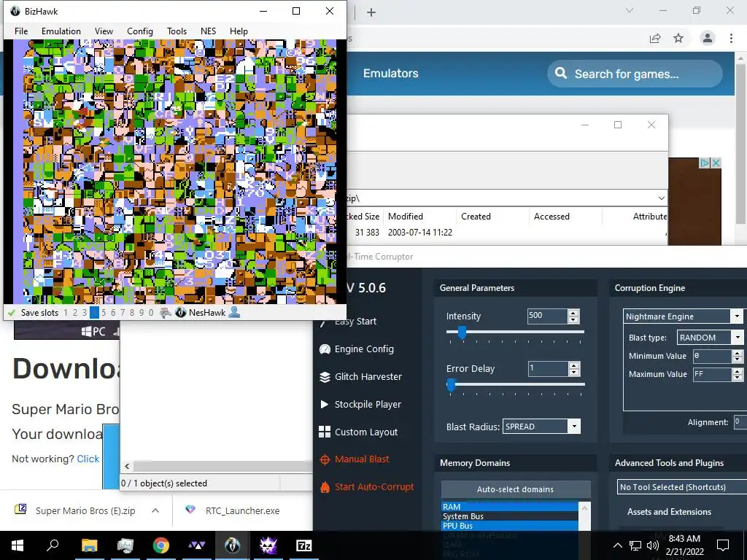Click the Custom Layout grid icon
The height and width of the screenshot is (560, 747).
click(325, 432)
